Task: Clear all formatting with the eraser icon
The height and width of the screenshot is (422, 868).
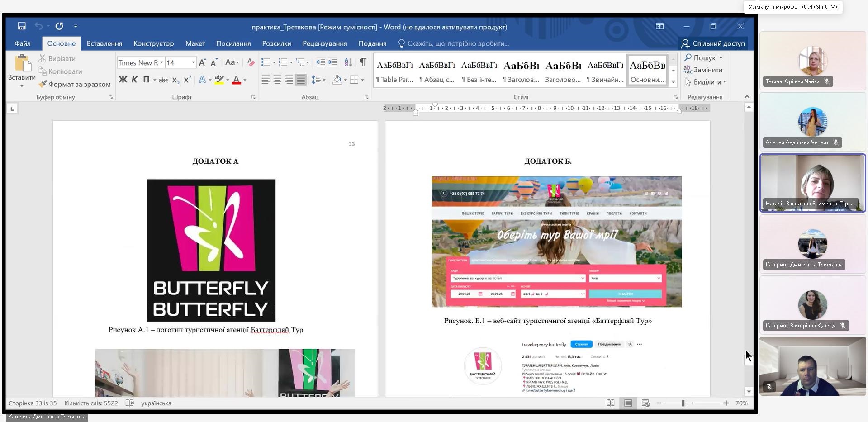Action: coord(251,63)
